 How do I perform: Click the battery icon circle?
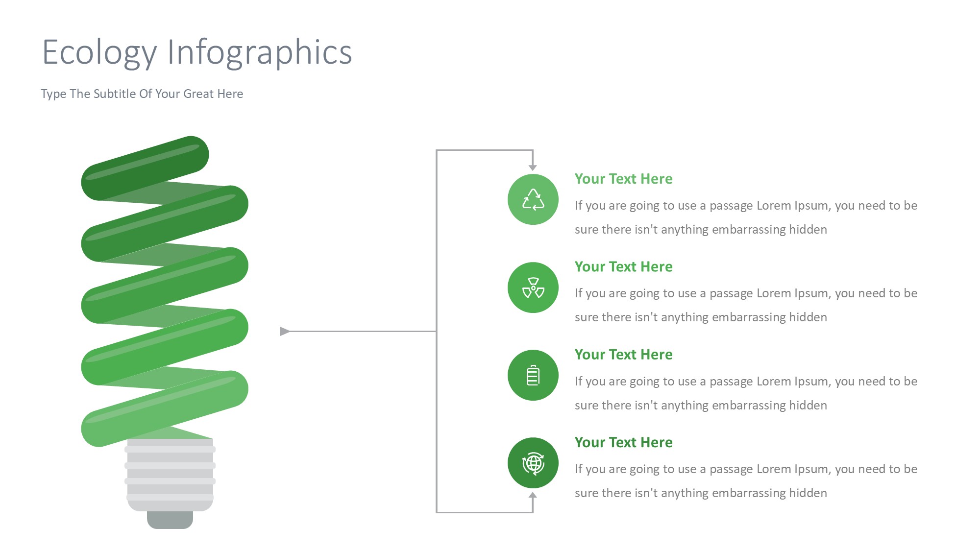(533, 375)
